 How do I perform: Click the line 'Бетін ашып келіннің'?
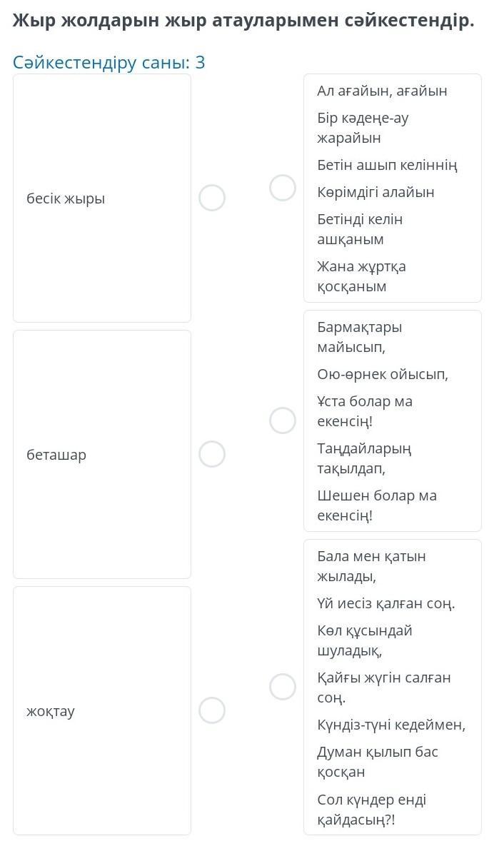(387, 165)
